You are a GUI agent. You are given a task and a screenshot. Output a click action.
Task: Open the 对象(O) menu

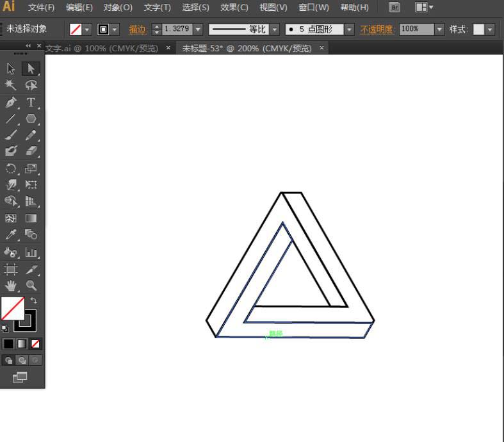point(118,8)
